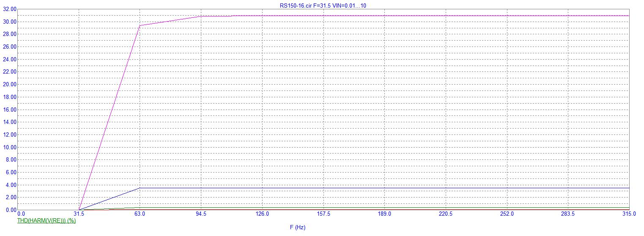Click the y-axis value 12.00
This screenshot has width=644, height=236.
pyautogui.click(x=10, y=134)
